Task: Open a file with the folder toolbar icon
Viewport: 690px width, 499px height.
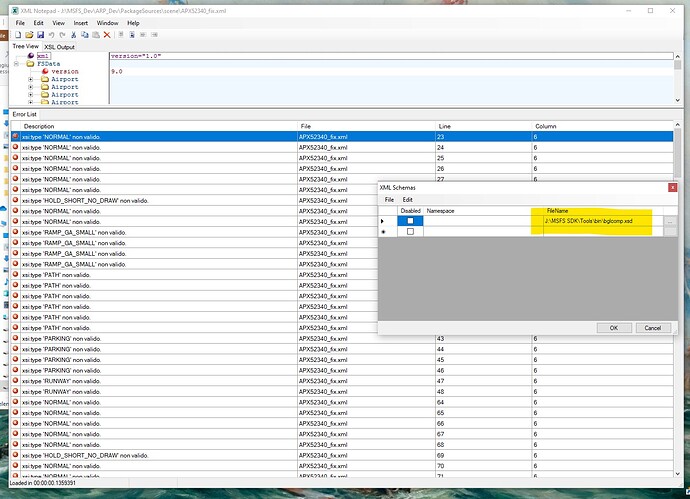Action: tap(29, 35)
